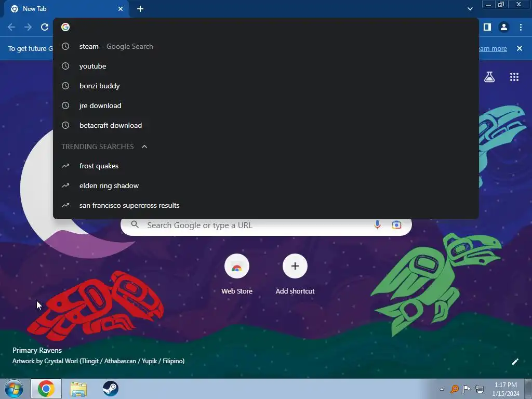Viewport: 532px width, 399px height.
Task: Open the Learn more link
Action: [493, 48]
